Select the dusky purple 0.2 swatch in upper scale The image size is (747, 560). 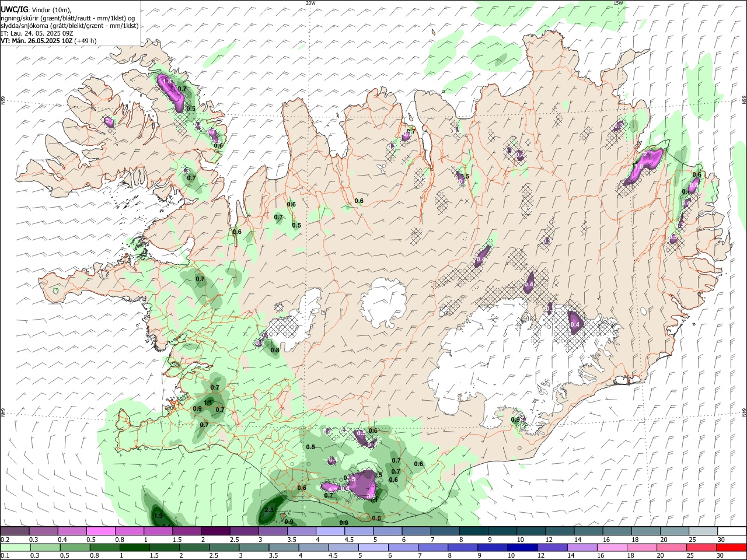click(x=15, y=531)
